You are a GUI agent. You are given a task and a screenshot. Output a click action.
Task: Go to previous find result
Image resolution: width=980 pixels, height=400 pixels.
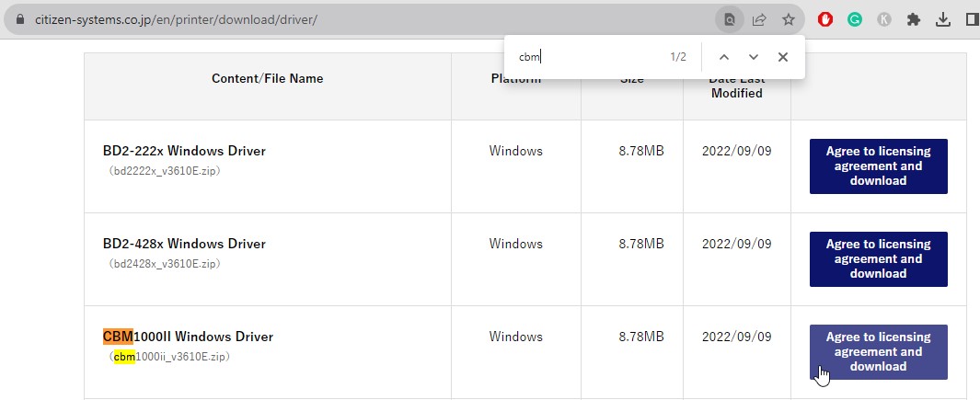pos(724,57)
